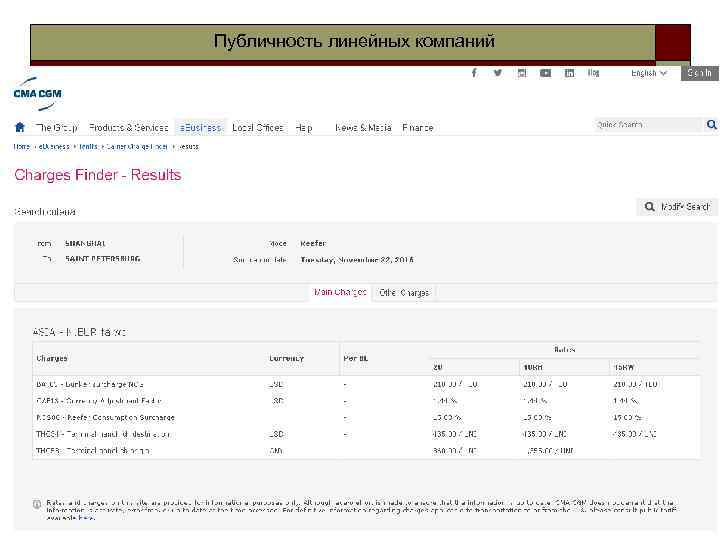Open Products & Services menu

coord(129,128)
